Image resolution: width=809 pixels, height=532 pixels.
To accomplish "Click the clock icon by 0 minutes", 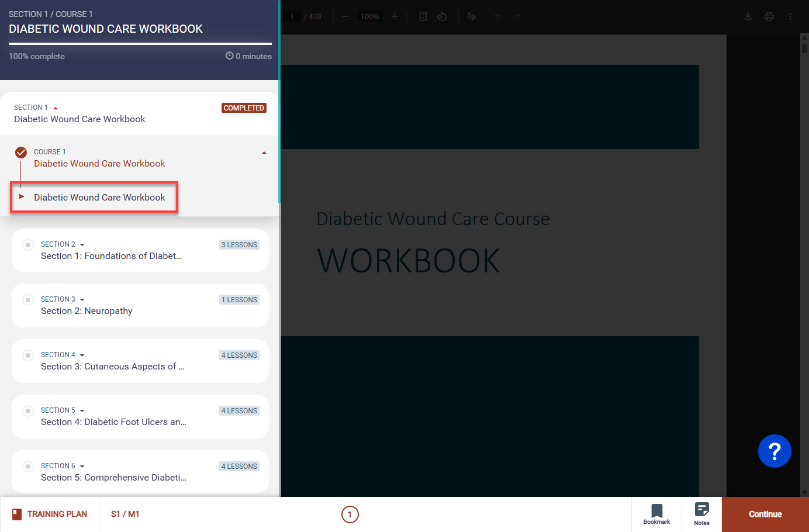I will pyautogui.click(x=229, y=56).
